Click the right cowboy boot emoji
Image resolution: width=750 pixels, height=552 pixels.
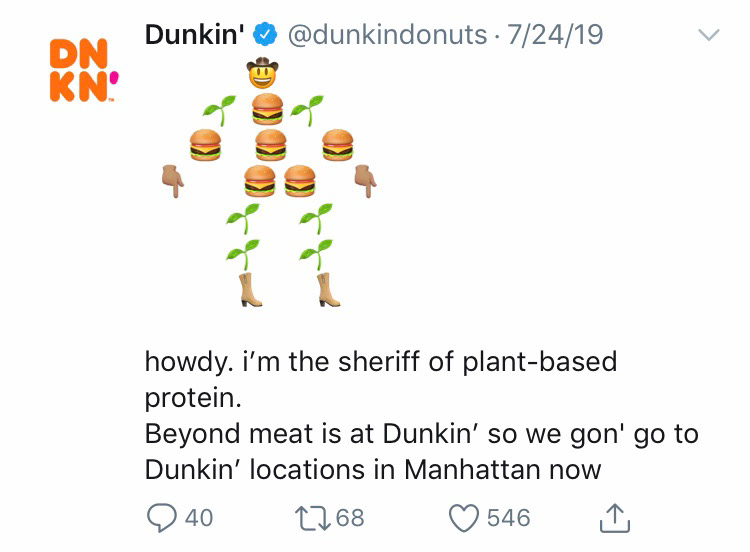pos(328,289)
